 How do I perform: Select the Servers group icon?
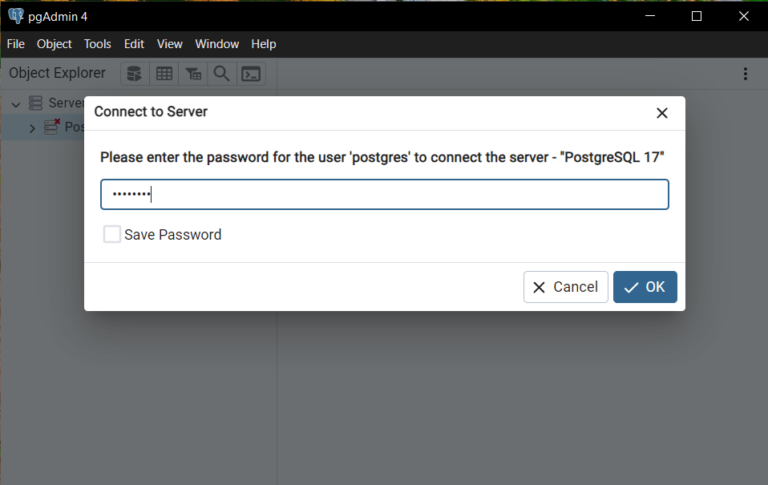[35, 103]
